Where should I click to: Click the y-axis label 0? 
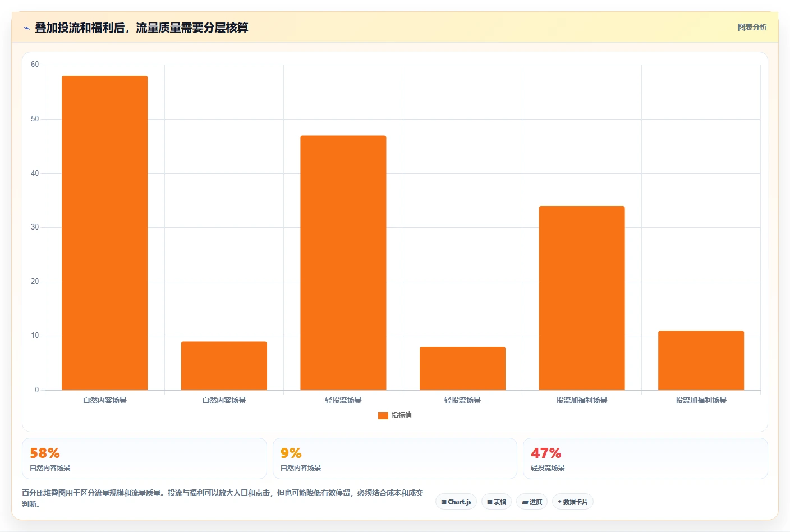(x=37, y=390)
